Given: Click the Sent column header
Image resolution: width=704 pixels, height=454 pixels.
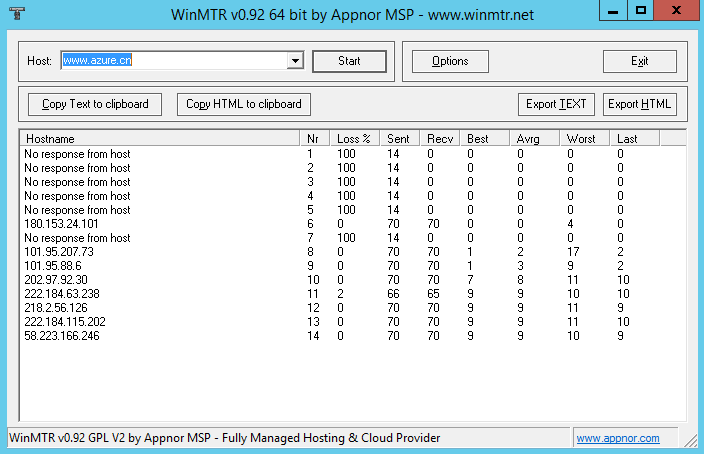Looking at the screenshot, I should (401, 138).
